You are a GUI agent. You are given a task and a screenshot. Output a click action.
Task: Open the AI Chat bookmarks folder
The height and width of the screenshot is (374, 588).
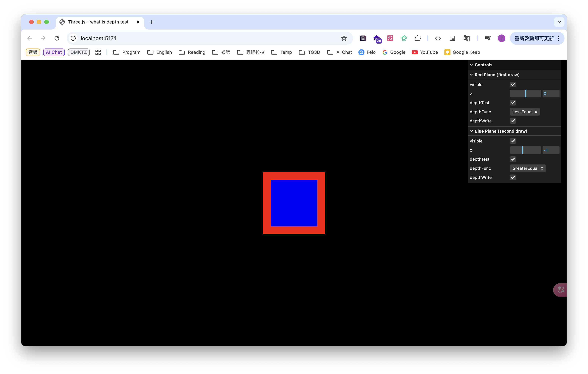point(340,52)
